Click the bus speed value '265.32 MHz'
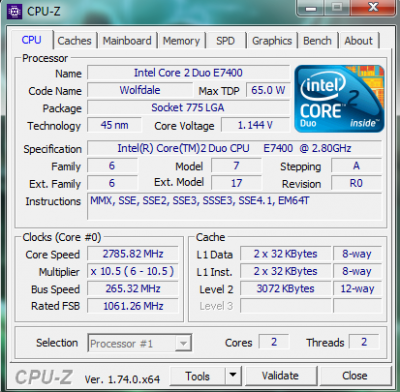 (133, 289)
